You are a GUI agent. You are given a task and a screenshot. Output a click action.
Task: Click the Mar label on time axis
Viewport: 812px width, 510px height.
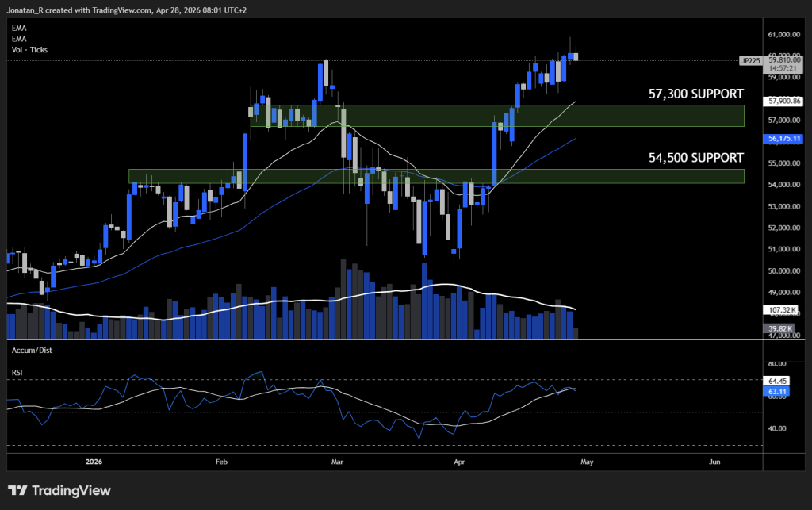pyautogui.click(x=339, y=461)
